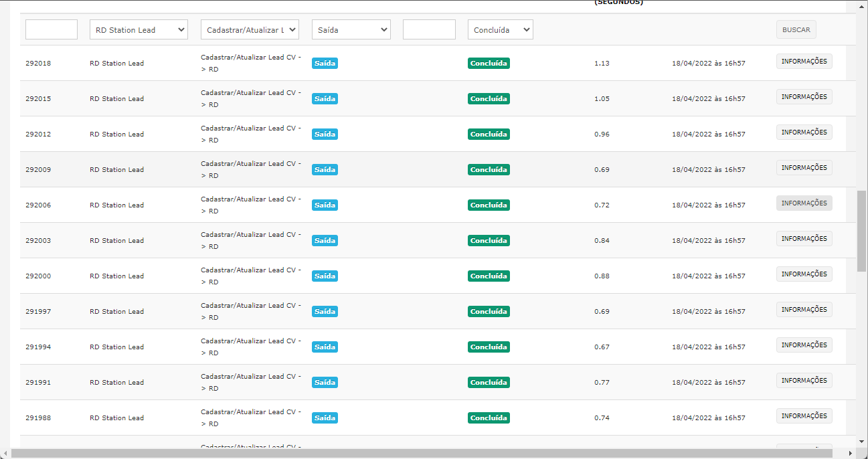The width and height of the screenshot is (868, 459).
Task: Click RD Station Lead in row 292015
Action: click(x=116, y=99)
